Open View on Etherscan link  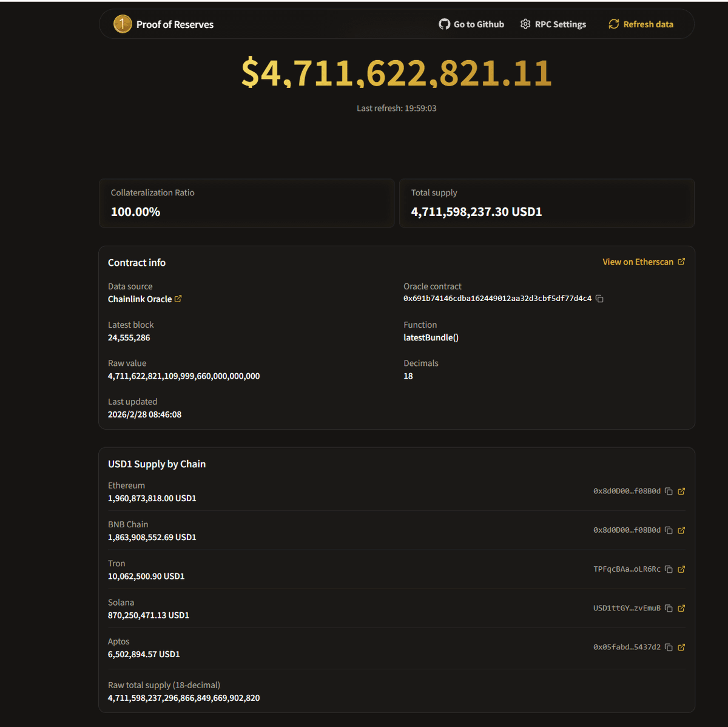click(x=643, y=262)
